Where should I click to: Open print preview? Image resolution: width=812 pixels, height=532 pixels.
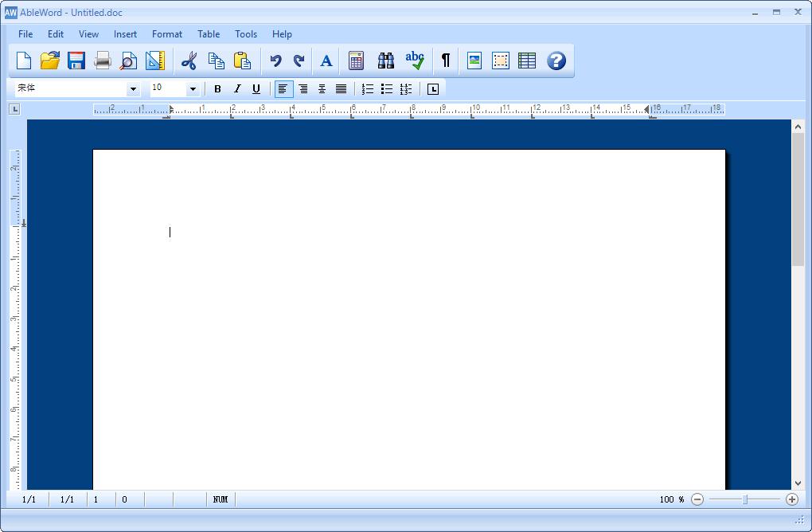[128, 61]
